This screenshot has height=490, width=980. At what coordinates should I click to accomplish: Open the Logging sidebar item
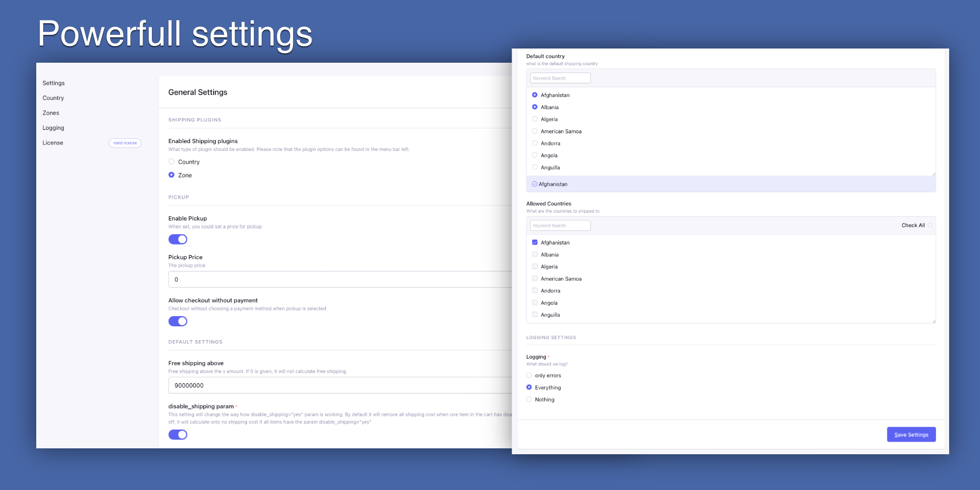[x=53, y=128]
